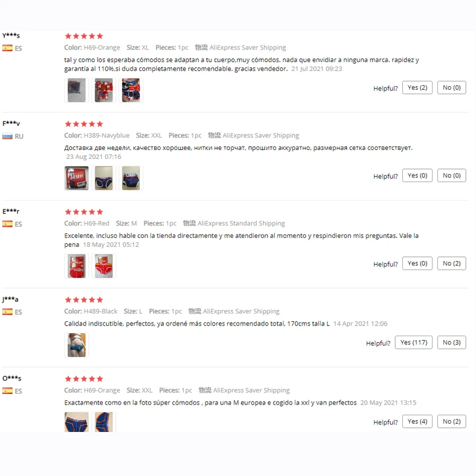
Task: Open second red briefs photo in E***r review
Action: 104,266
